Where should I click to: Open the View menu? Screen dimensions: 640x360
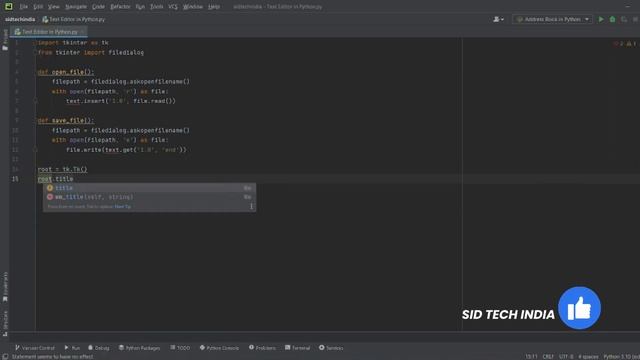tap(53, 7)
